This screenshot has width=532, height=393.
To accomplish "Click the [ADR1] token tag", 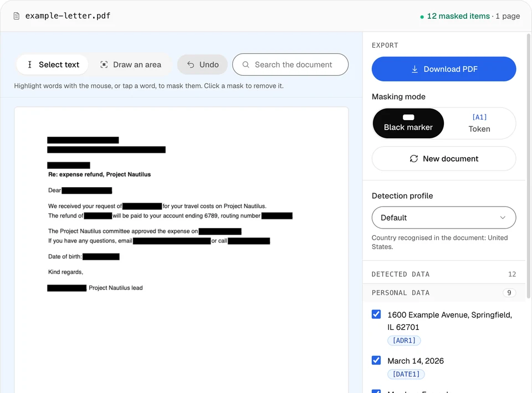I will (404, 340).
